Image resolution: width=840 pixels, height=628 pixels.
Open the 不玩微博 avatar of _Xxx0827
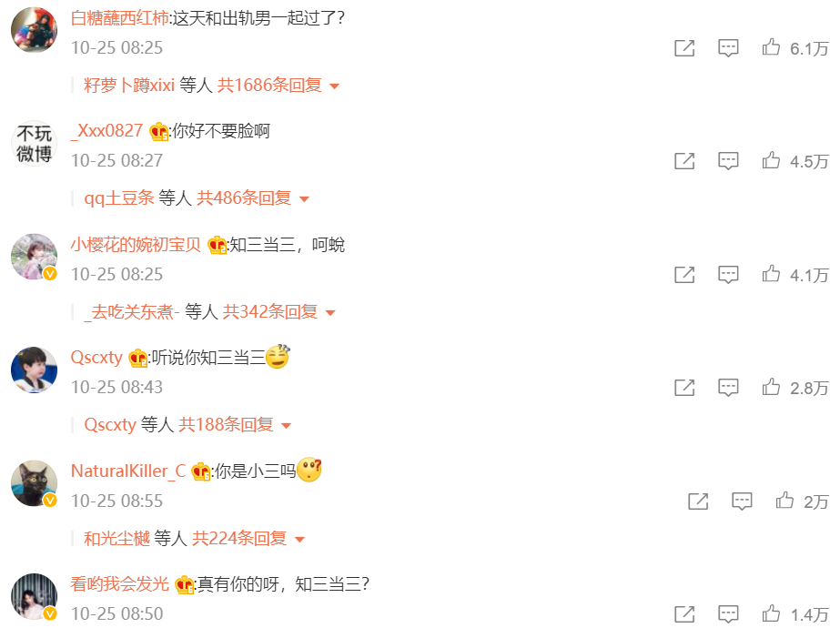point(35,143)
